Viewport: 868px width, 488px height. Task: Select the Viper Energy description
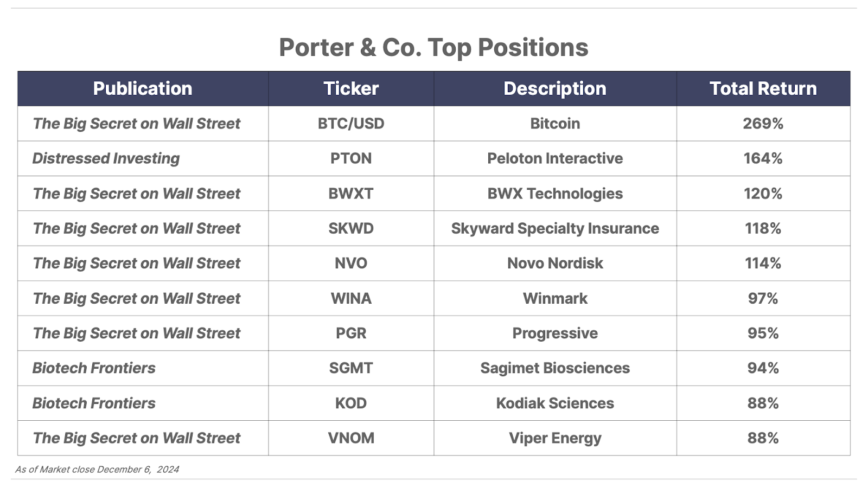(555, 438)
